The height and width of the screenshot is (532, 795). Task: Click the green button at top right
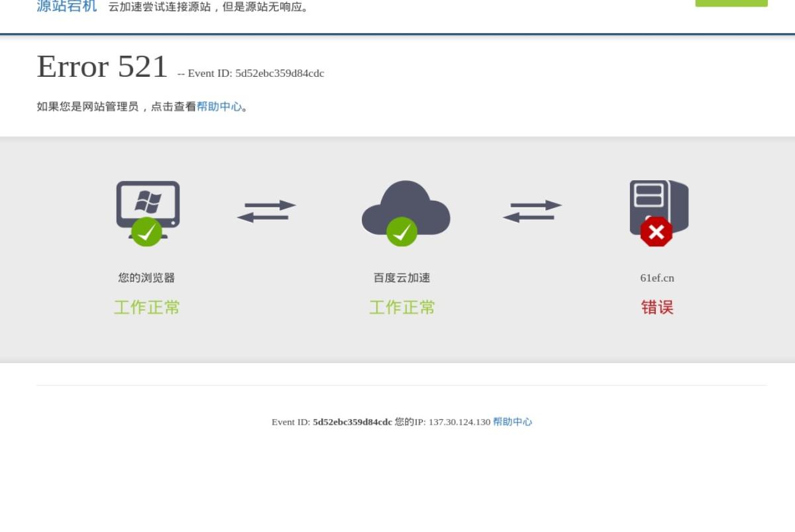731,3
